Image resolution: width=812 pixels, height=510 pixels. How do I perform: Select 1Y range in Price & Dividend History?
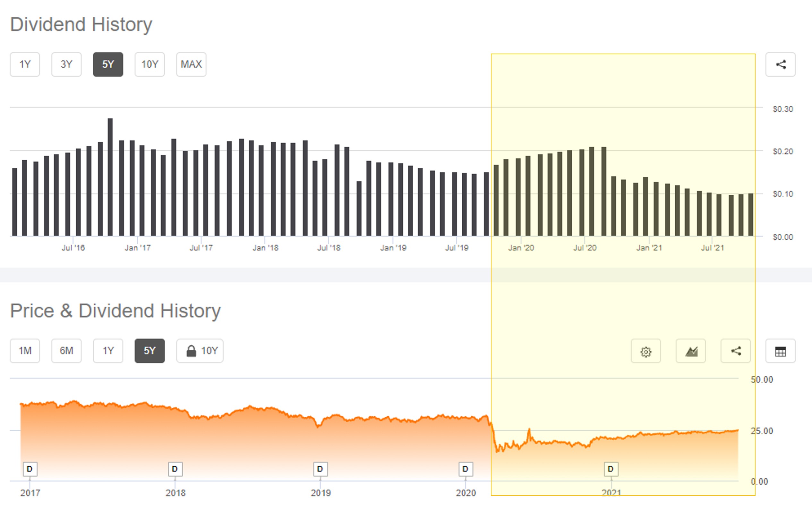(108, 351)
